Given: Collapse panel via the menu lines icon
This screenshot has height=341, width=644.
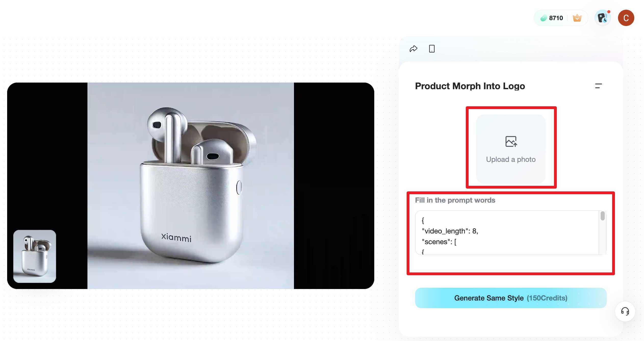Looking at the screenshot, I should 598,86.
